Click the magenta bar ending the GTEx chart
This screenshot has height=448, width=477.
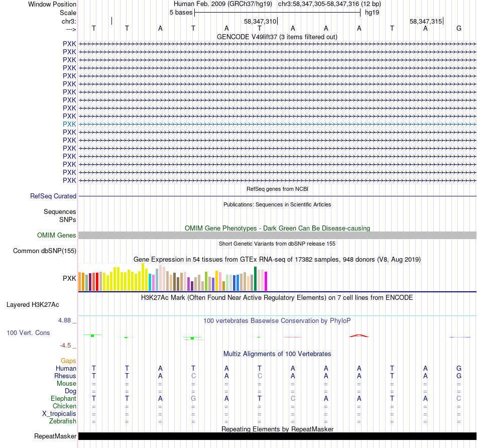point(266,281)
